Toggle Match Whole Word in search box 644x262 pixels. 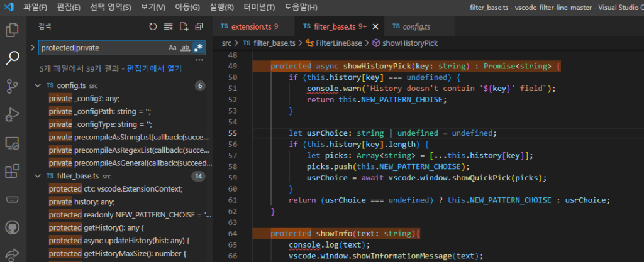click(x=185, y=48)
